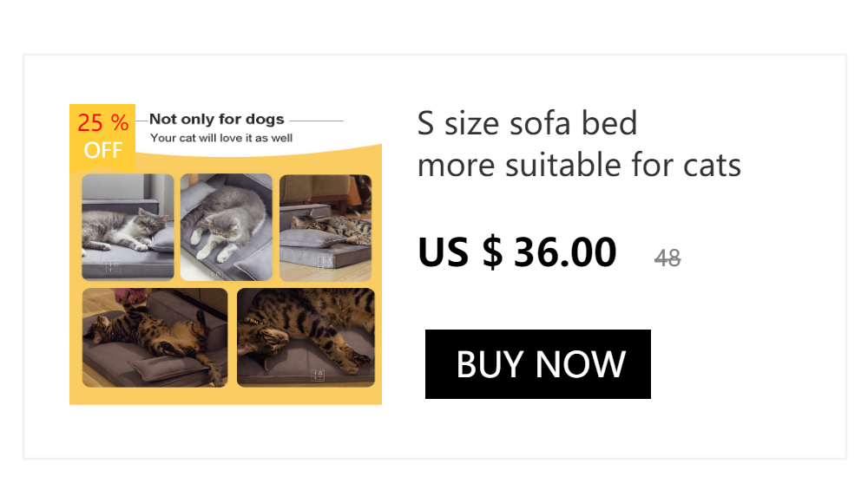This screenshot has width=868, height=503.
Task: Open the photo of gray-white cat sleeping on pillow
Action: coord(128,227)
